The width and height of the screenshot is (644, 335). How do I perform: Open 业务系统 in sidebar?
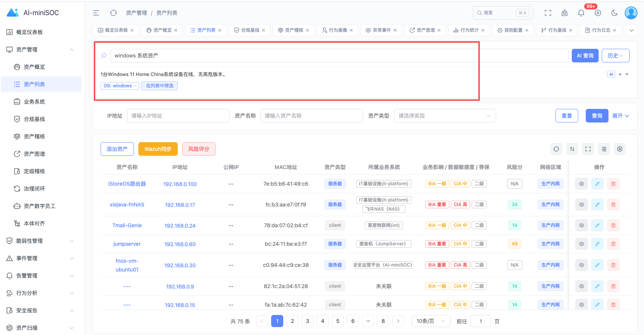pos(41,102)
